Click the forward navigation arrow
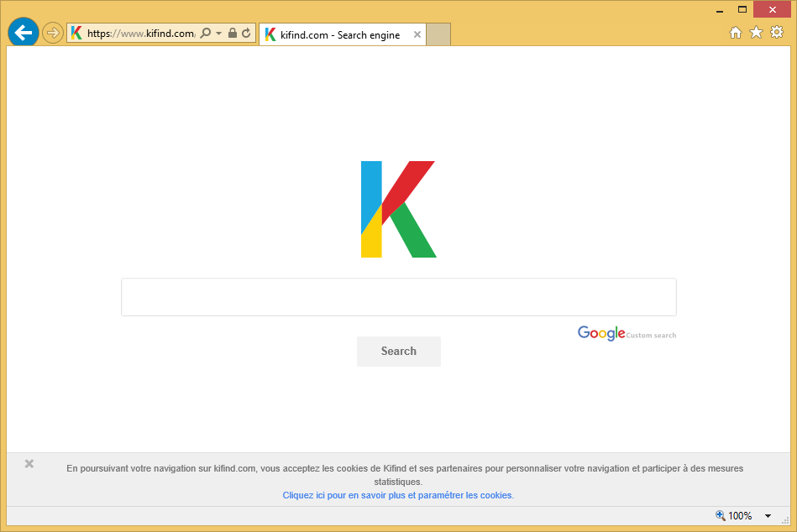Image resolution: width=797 pixels, height=532 pixels. [53, 33]
